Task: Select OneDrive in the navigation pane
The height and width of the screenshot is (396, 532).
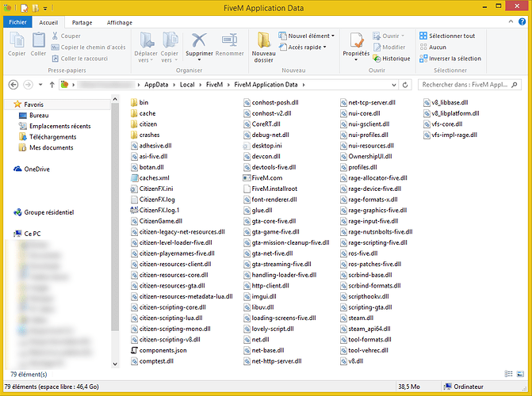Action: [x=31, y=169]
